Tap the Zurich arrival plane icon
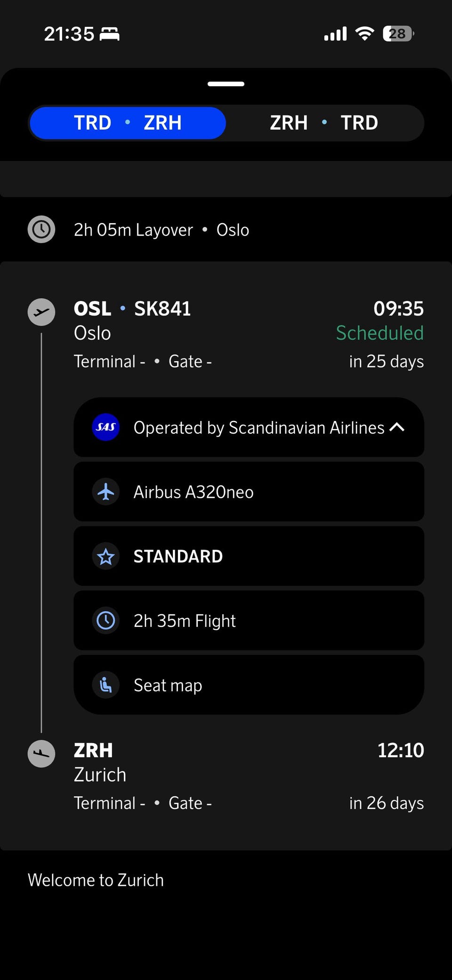The height and width of the screenshot is (980, 452). pyautogui.click(x=41, y=753)
